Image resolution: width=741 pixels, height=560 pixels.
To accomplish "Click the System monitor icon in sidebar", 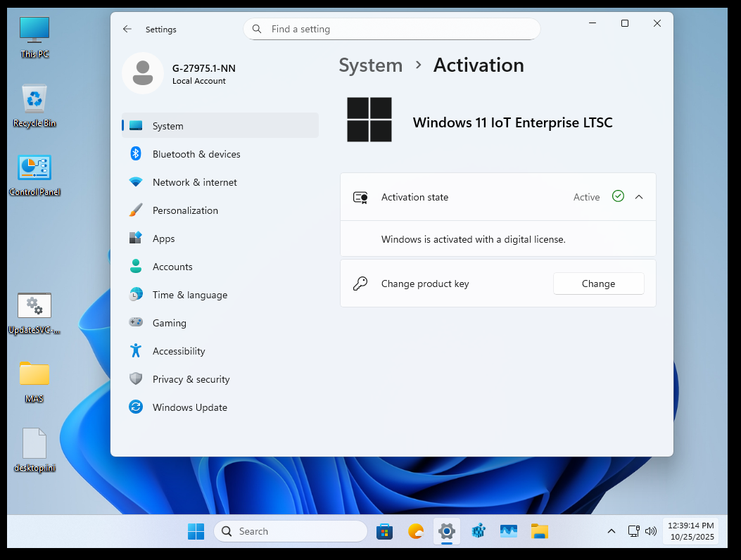I will (x=136, y=126).
